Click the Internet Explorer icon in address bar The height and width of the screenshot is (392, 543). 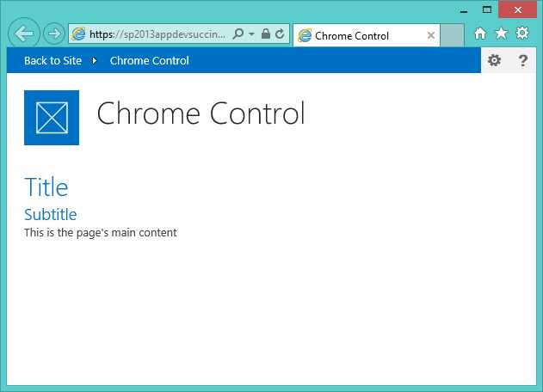click(x=78, y=34)
